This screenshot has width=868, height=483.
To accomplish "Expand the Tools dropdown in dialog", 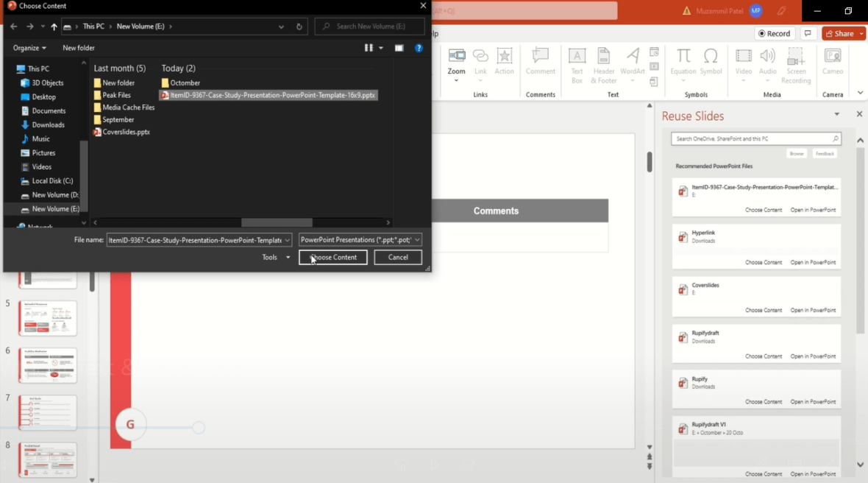I will point(276,258).
